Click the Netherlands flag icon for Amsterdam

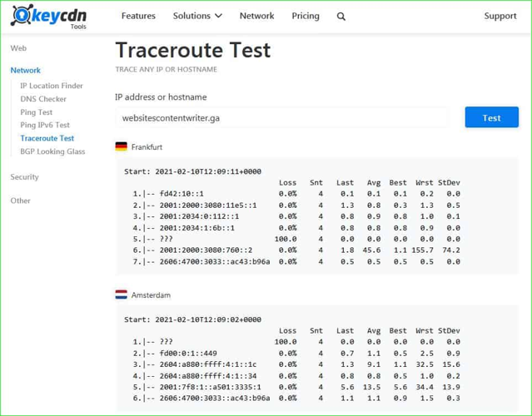122,295
